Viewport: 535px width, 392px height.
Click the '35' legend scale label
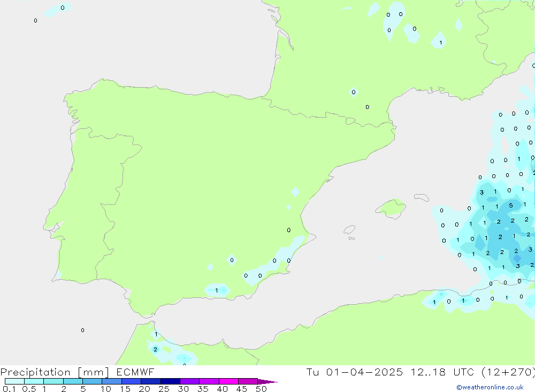pos(203,389)
